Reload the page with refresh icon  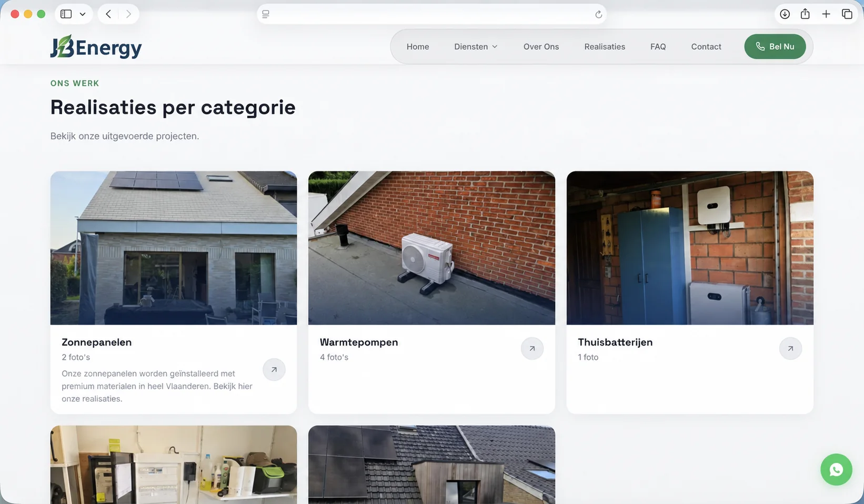click(x=598, y=14)
